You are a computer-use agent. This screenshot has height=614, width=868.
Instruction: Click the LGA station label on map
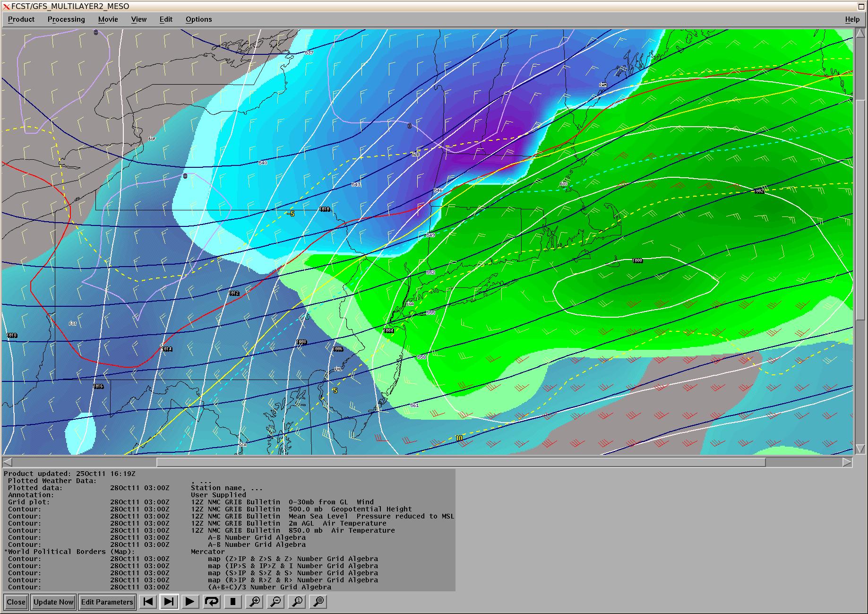[410, 304]
